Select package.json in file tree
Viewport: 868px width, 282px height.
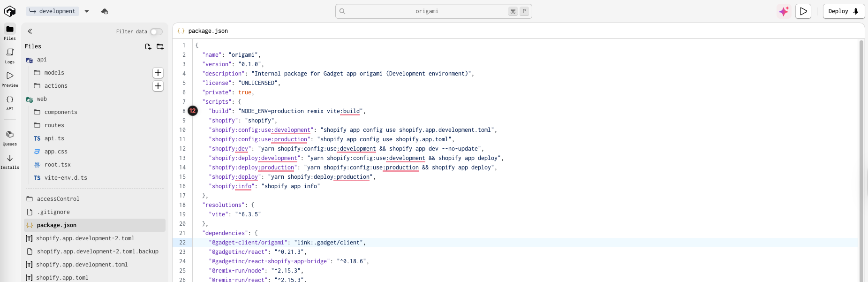click(x=95, y=225)
